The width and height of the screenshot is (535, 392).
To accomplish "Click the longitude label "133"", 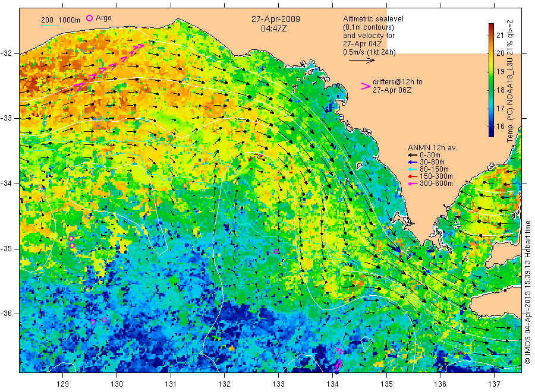I will click(x=278, y=384).
